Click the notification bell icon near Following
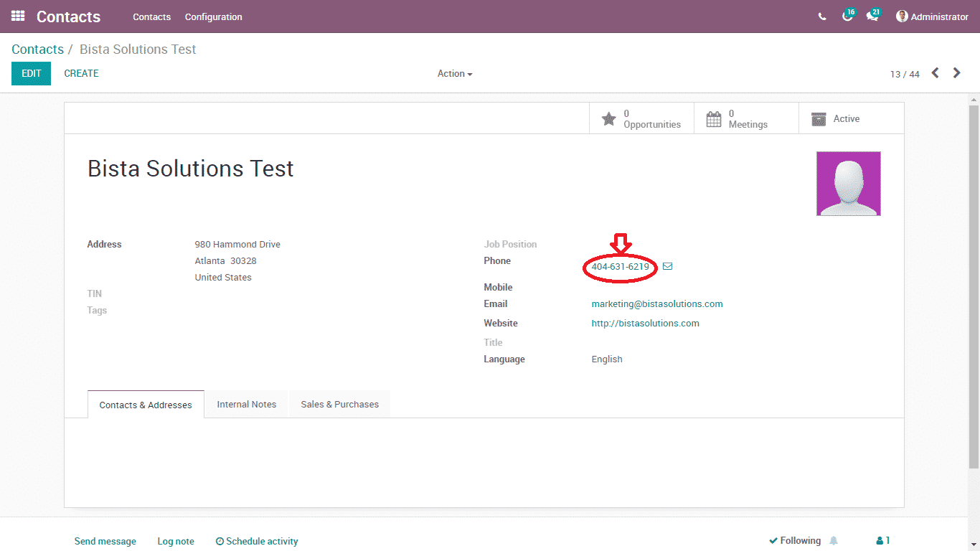Image resolution: width=980 pixels, height=551 pixels. click(x=834, y=541)
